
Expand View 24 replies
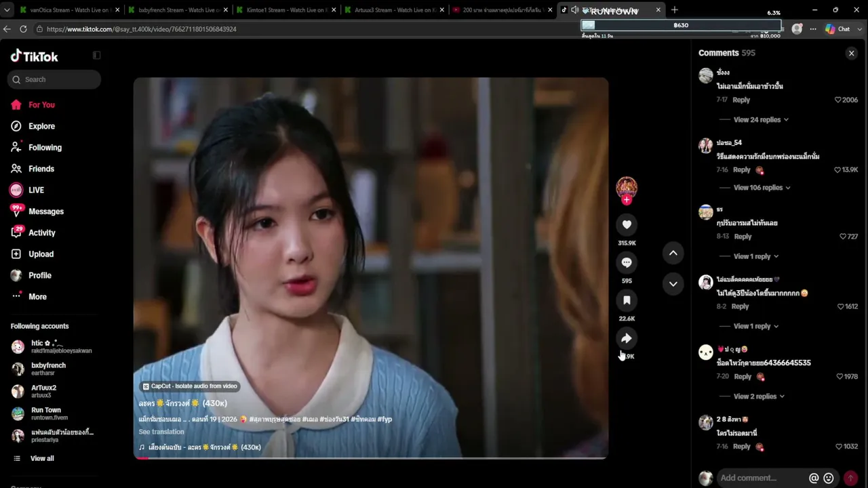pos(761,120)
